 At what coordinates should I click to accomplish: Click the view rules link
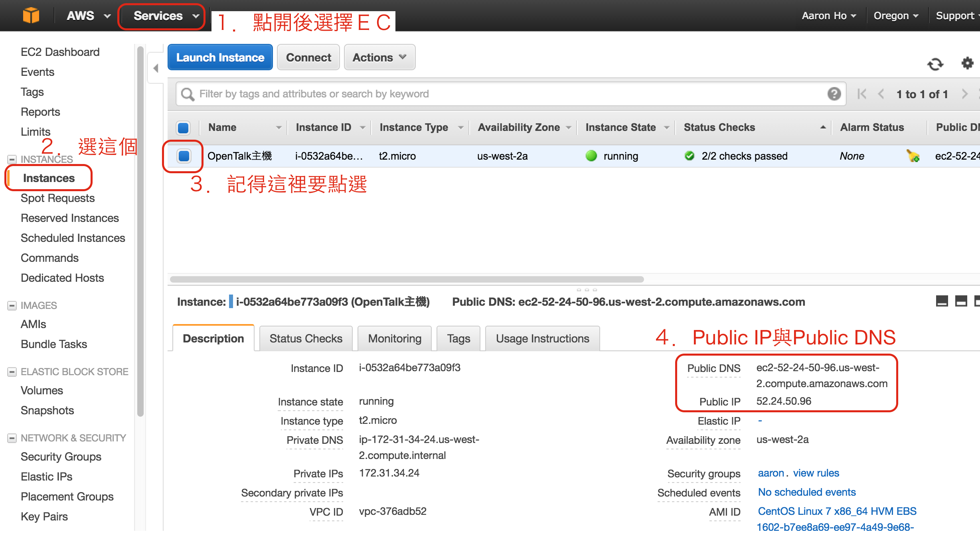tap(816, 473)
